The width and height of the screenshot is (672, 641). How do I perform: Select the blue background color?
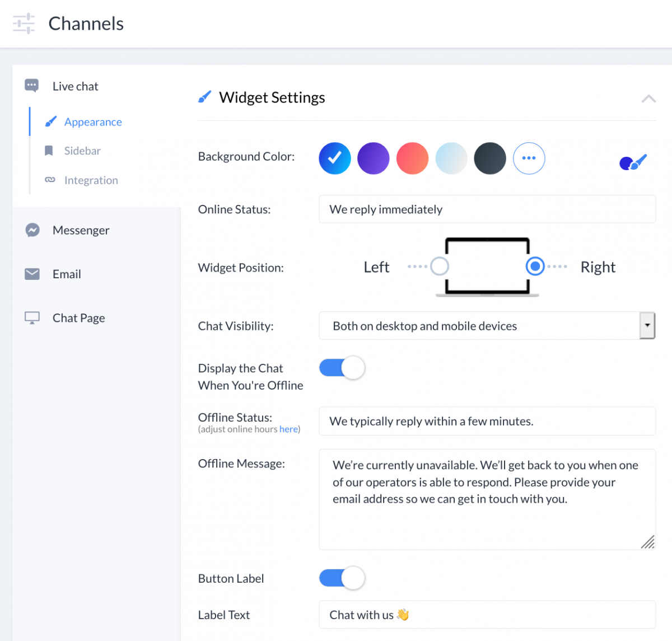tap(335, 158)
